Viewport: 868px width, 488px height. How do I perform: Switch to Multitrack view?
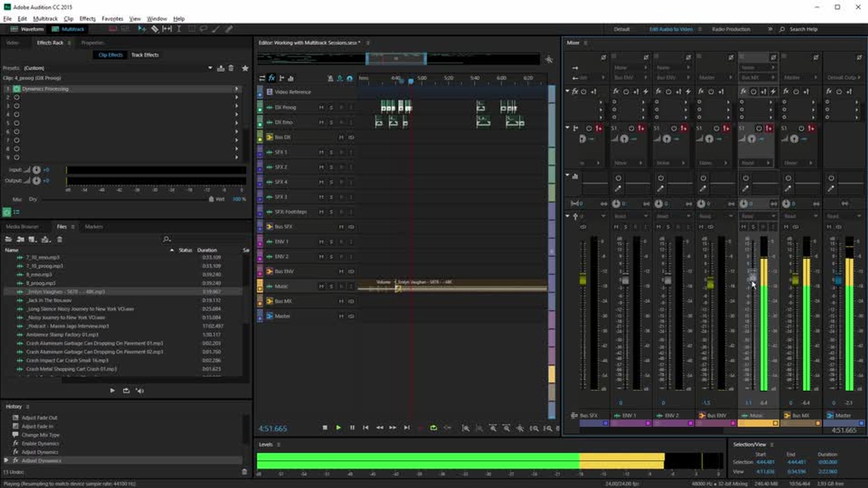click(x=68, y=29)
